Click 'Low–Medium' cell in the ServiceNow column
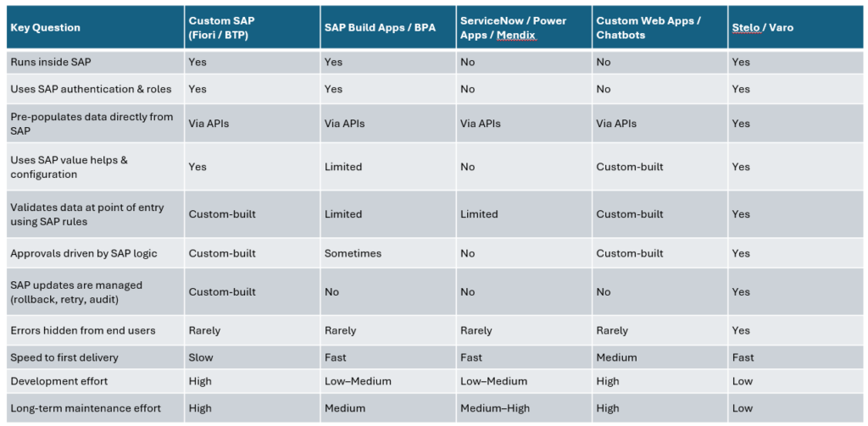This screenshot has height=426, width=868. (493, 381)
